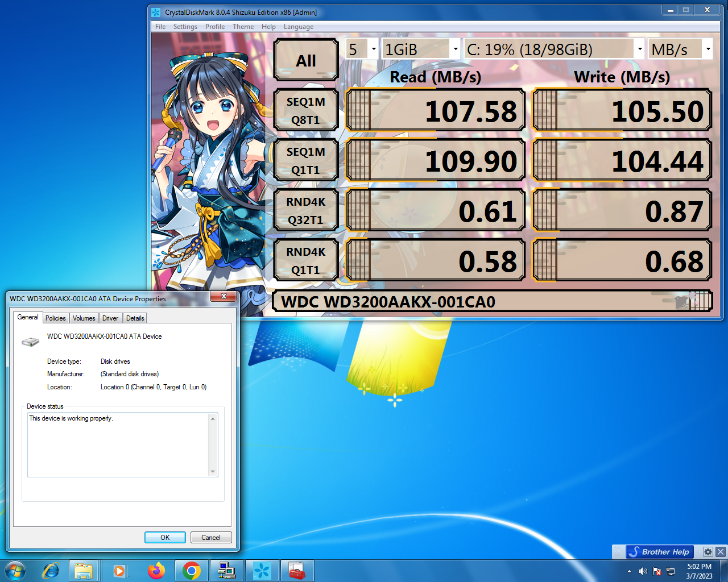Click OK in Device Properties dialog
The width and height of the screenshot is (728, 582).
165,538
